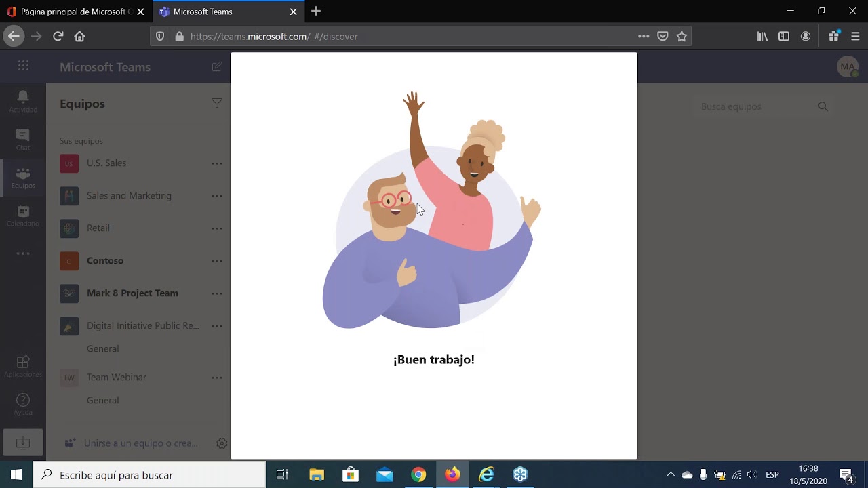Screen dimensions: 868x488
Task: Open the Actividad bell in sidebar
Action: point(23,101)
